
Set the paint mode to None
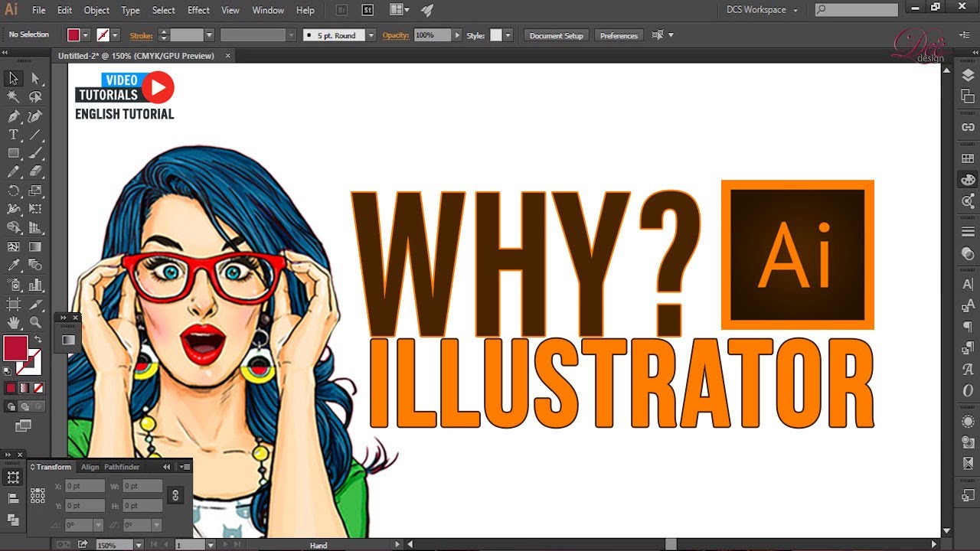tap(38, 388)
